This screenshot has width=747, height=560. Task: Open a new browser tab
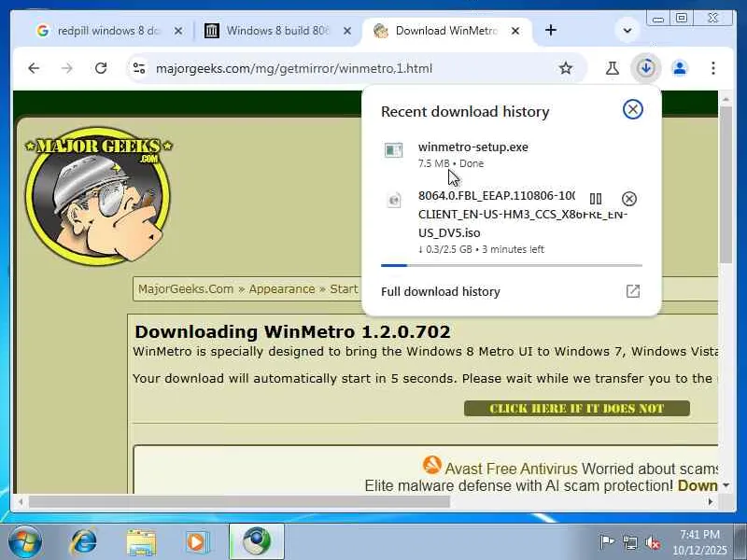coord(551,31)
